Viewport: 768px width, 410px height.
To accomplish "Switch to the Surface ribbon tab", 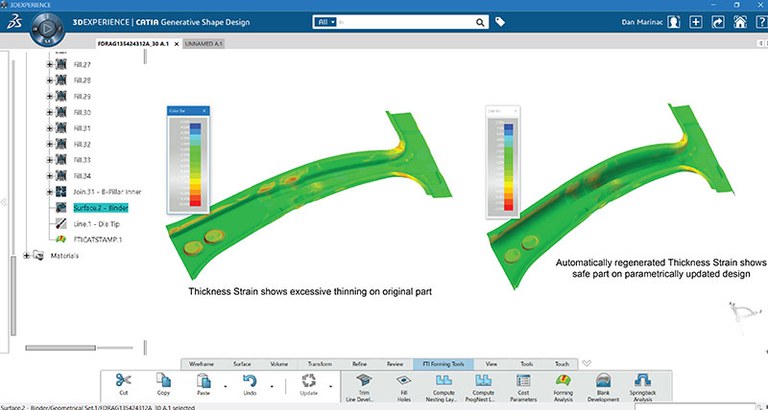I will point(243,364).
